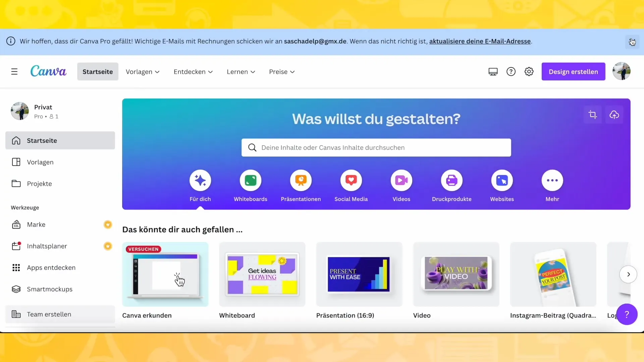Open the Vorlagen sidebar section
Screen dimensions: 644x362
(40, 162)
